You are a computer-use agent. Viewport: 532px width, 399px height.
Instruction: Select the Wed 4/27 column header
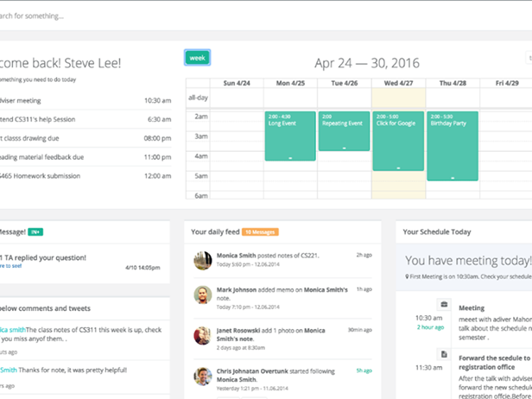[x=398, y=83]
